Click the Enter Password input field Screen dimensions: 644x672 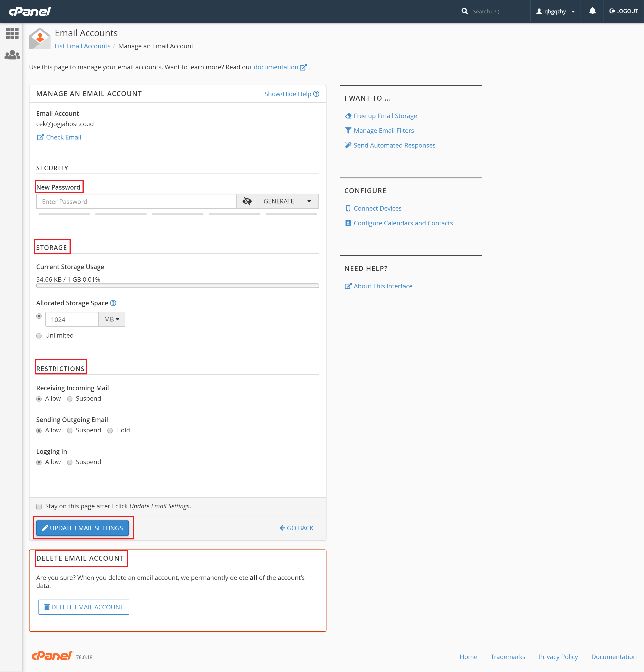click(x=136, y=201)
